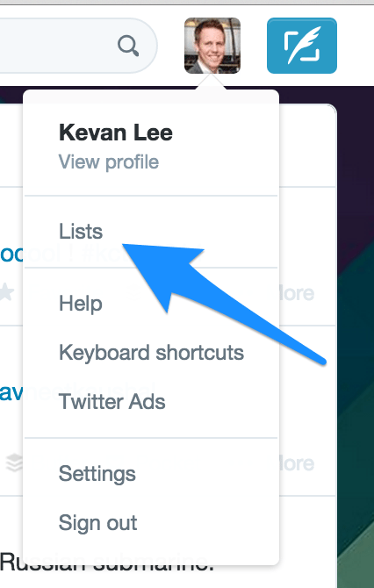Focus the Twitter search input field
Viewport: 374px width, 588px height.
coord(79,46)
